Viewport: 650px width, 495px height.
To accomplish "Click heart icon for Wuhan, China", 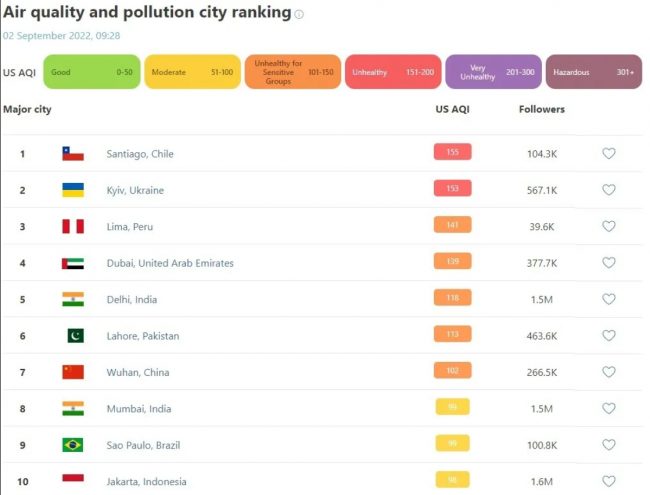I will pyautogui.click(x=608, y=372).
